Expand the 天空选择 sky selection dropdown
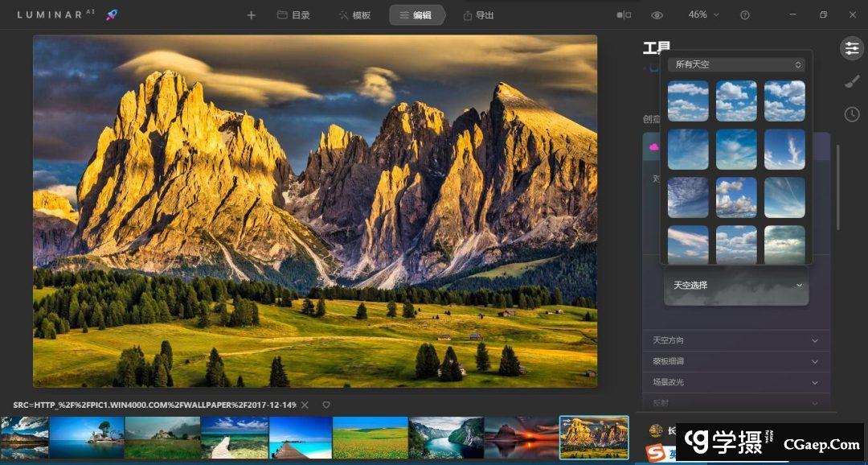The image size is (868, 465). [736, 286]
